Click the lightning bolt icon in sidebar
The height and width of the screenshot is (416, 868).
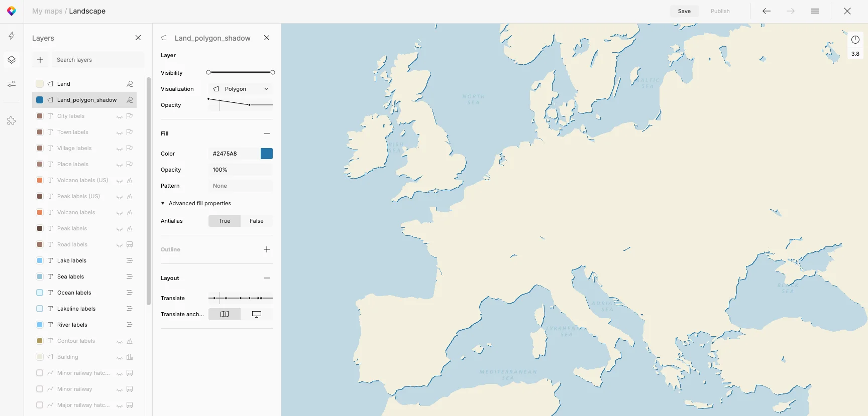[12, 36]
